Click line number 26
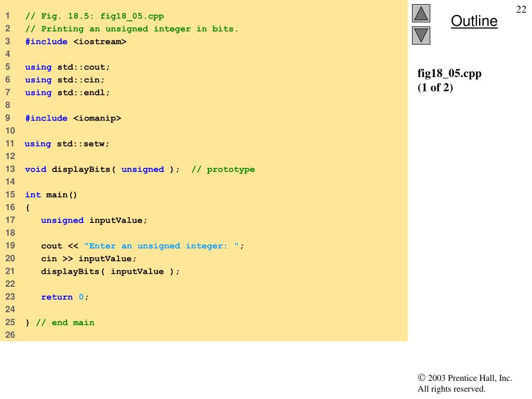Screen dimensions: 532x399 [10, 335]
